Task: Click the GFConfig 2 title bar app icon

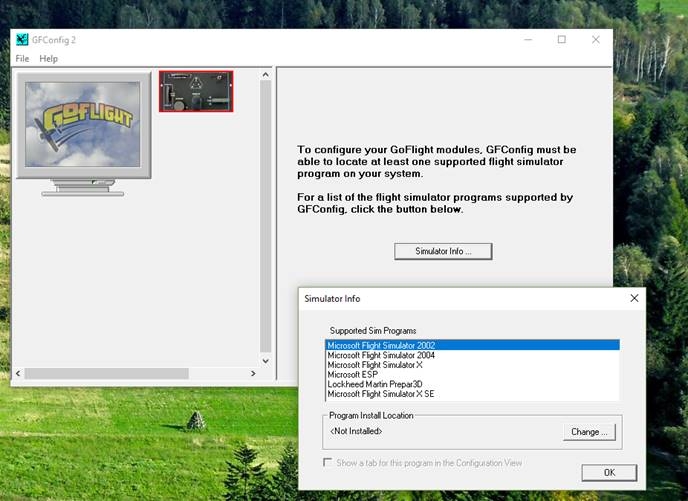Action: click(22, 39)
